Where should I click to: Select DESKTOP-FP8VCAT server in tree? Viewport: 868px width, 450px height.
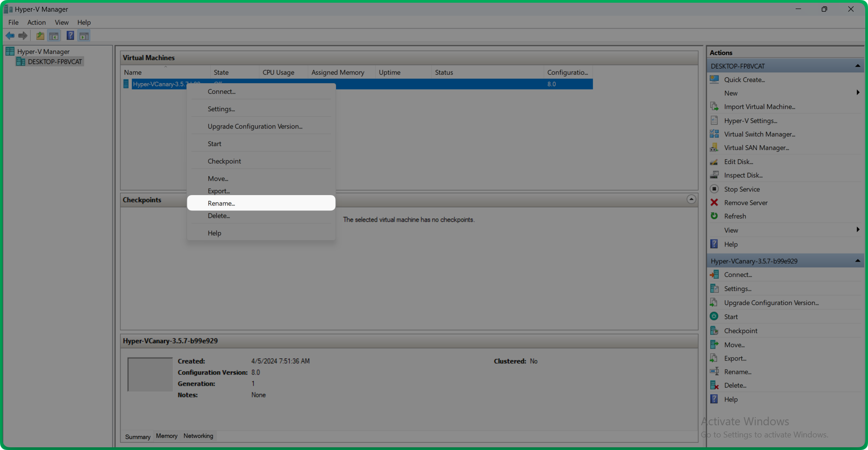point(55,62)
